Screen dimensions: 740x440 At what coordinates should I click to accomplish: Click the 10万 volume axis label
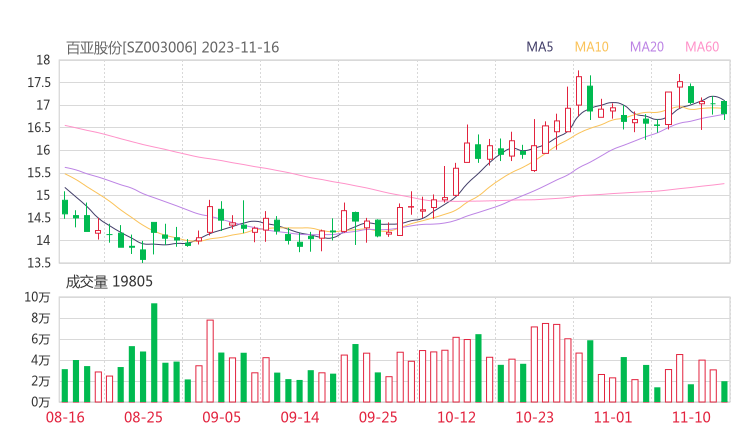click(x=37, y=297)
